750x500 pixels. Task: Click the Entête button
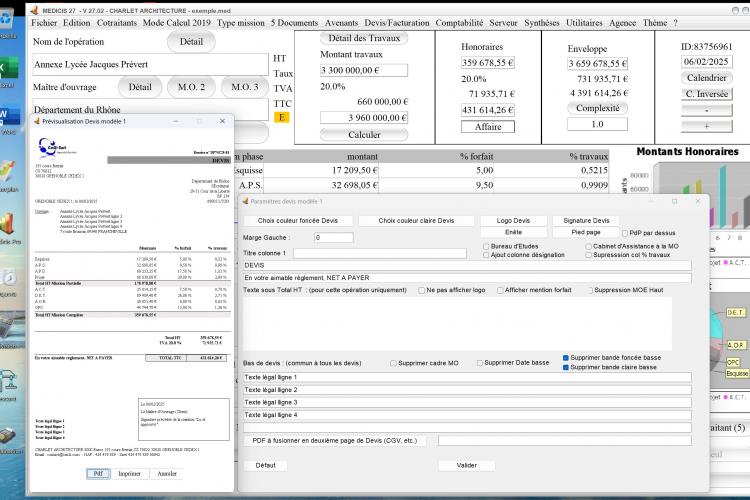(x=513, y=232)
